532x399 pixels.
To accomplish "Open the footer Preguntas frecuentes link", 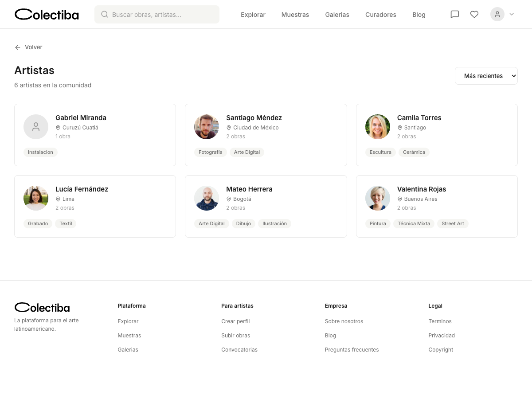I will coord(352,350).
